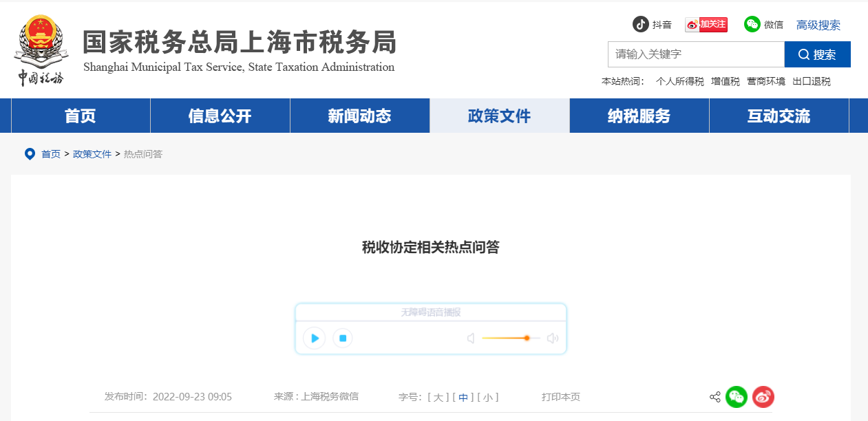This screenshot has height=421, width=868.
Task: Click the Douyin (抖音) icon
Action: coord(642,24)
